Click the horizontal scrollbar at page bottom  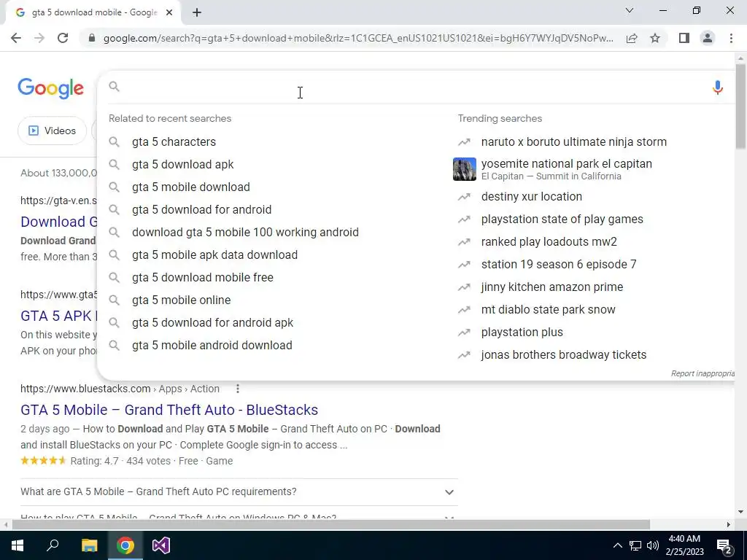(331, 525)
